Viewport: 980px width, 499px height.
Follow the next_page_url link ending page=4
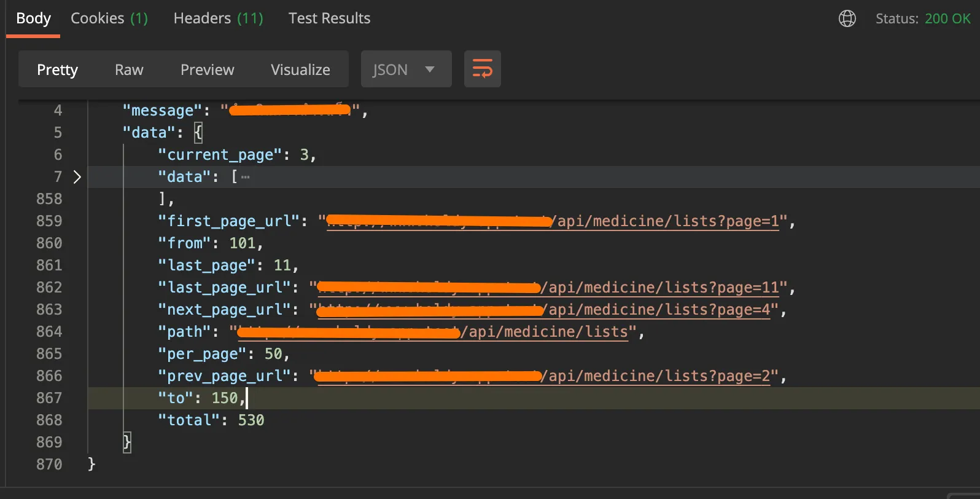tap(658, 310)
